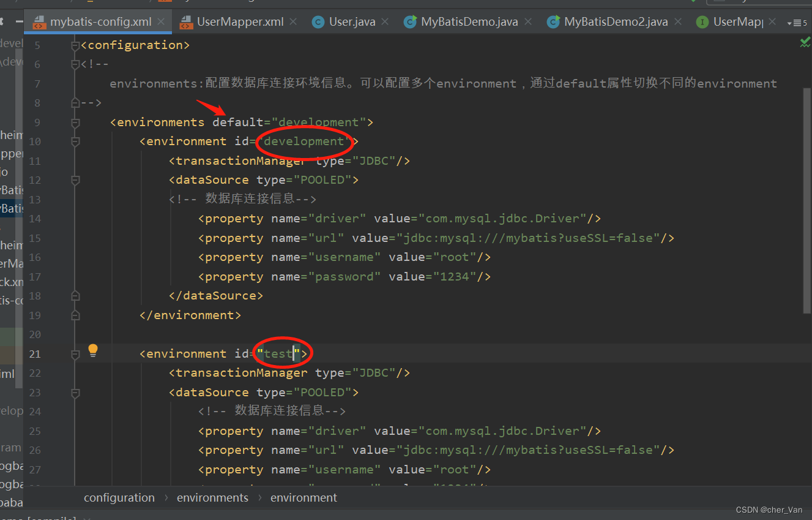812x520 pixels.
Task: Switch to the User.java tab
Action: pyautogui.click(x=352, y=22)
